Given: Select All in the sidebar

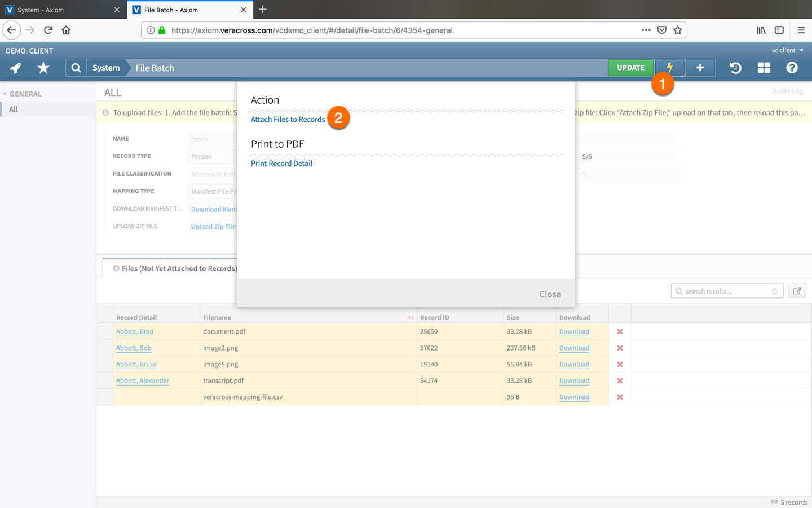Looking at the screenshot, I should [48, 110].
